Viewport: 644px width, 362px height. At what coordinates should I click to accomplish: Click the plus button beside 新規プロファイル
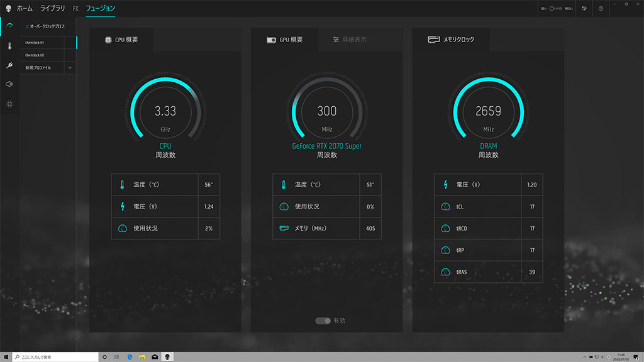70,68
